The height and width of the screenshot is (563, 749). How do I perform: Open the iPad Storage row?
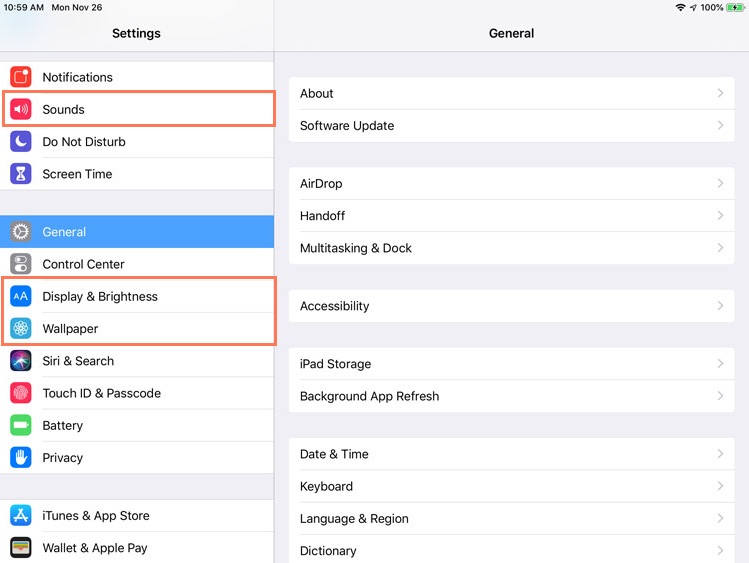coord(510,364)
